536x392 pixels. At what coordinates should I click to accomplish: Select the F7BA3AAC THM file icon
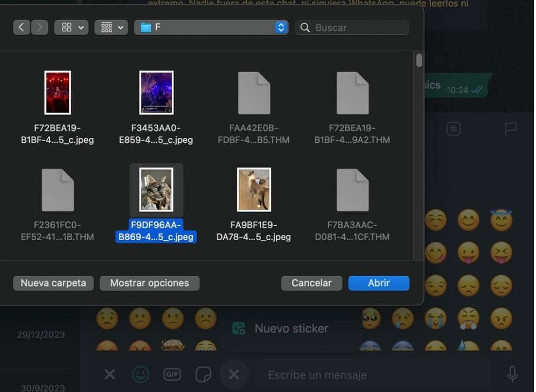[352, 190]
